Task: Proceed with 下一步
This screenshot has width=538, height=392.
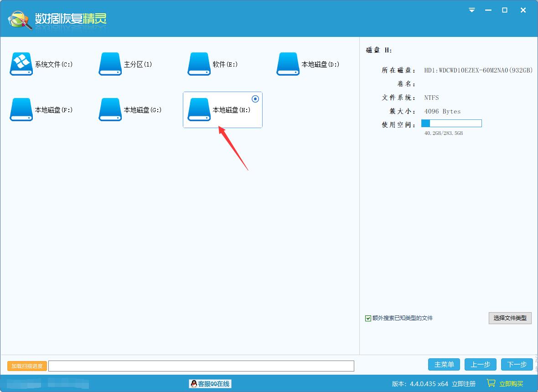Action: click(517, 364)
